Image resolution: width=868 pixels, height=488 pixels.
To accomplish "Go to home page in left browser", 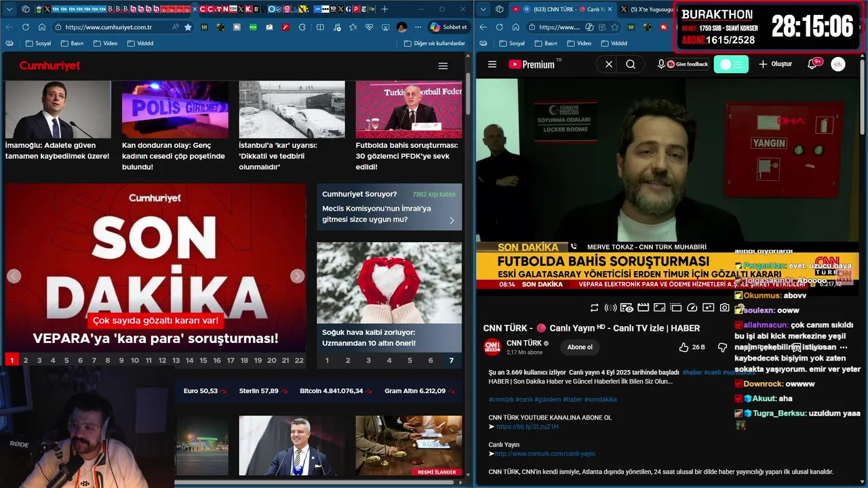I will [x=42, y=27].
